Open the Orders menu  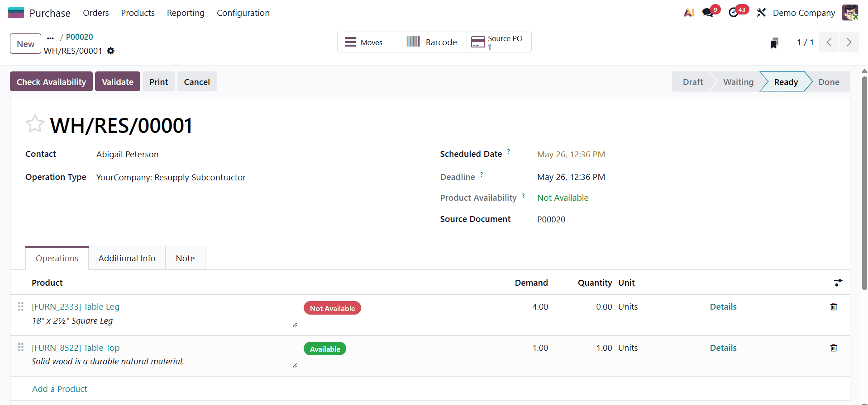point(96,13)
